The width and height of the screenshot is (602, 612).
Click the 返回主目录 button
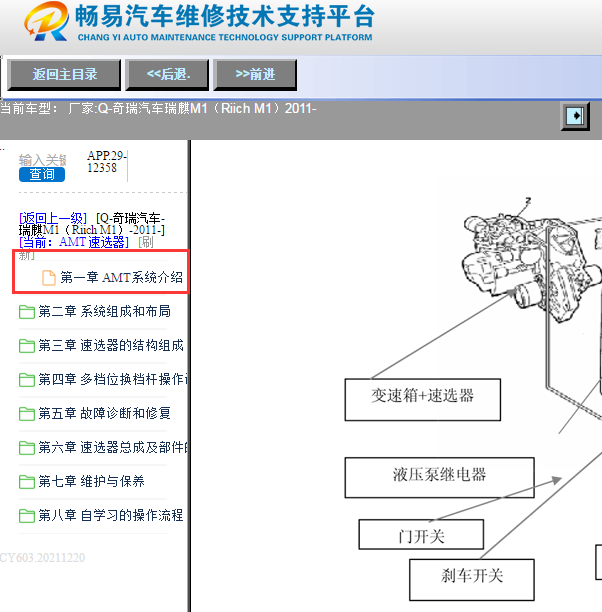64,75
